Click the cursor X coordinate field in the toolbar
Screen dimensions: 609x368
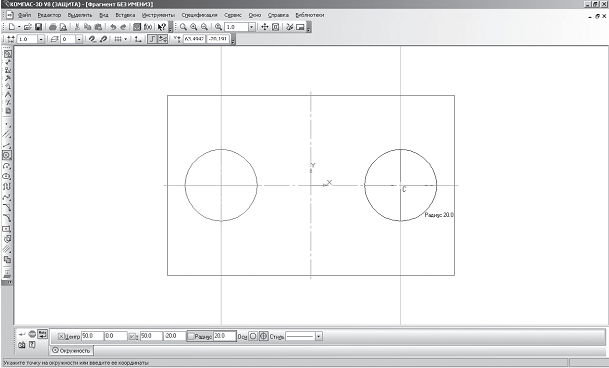194,39
